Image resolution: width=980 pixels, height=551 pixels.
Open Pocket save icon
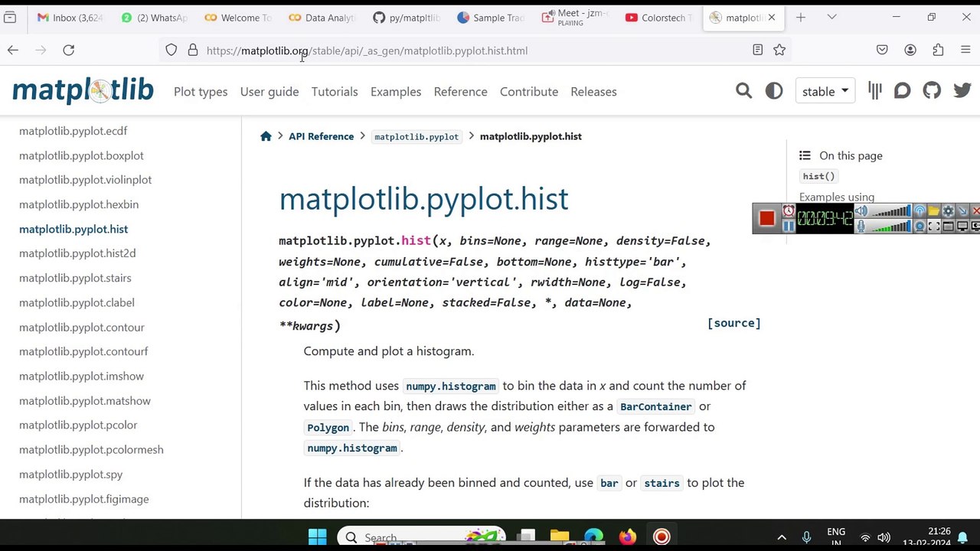coord(882,50)
